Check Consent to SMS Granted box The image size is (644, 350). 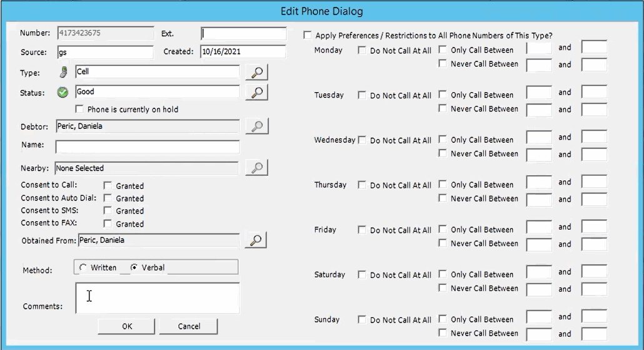[108, 211]
